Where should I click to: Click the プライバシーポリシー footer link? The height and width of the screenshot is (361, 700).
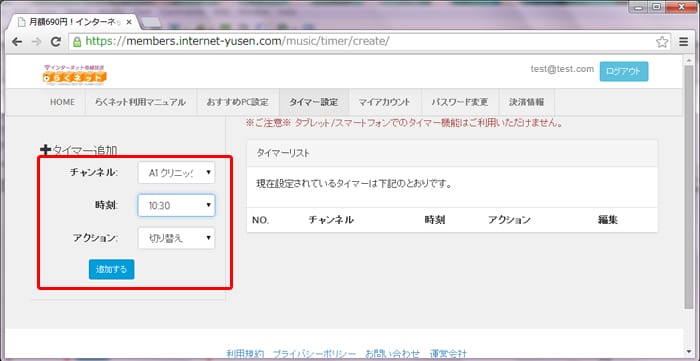point(314,354)
